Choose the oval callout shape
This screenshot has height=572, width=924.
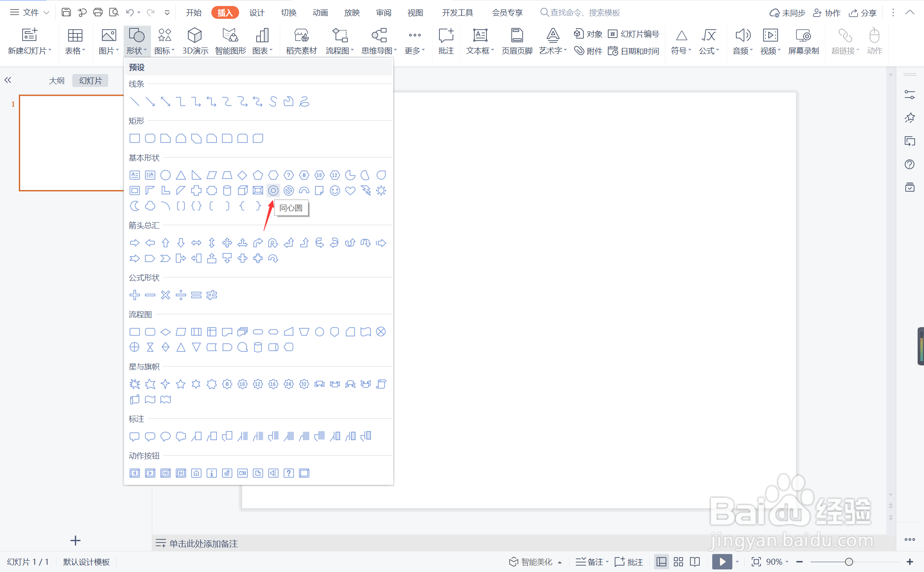(x=166, y=436)
